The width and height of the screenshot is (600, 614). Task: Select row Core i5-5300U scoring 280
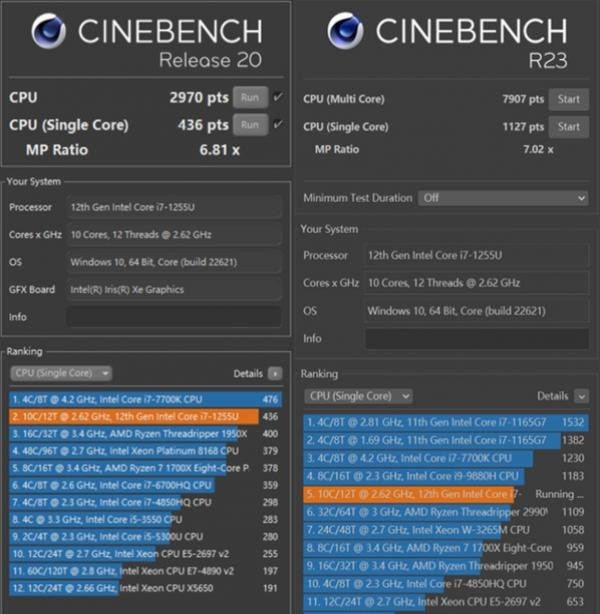click(145, 537)
